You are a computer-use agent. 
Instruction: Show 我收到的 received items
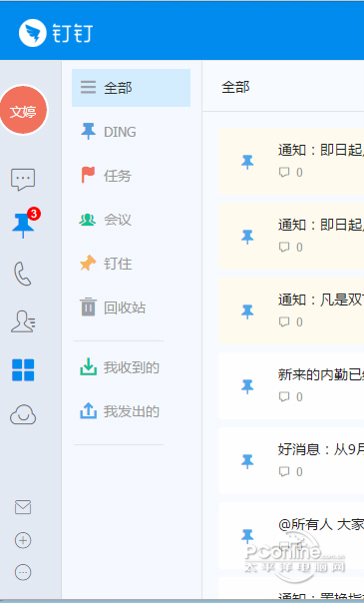pos(119,367)
